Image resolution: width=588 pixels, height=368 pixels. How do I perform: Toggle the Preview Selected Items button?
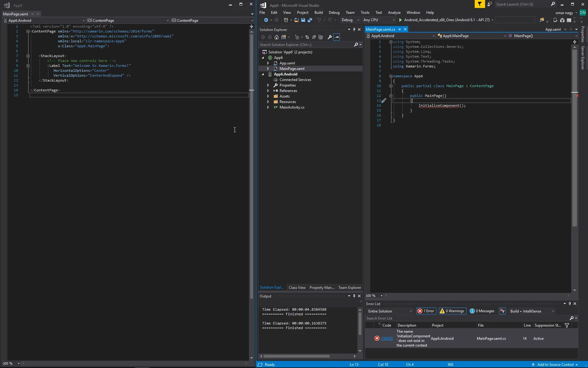[x=337, y=37]
